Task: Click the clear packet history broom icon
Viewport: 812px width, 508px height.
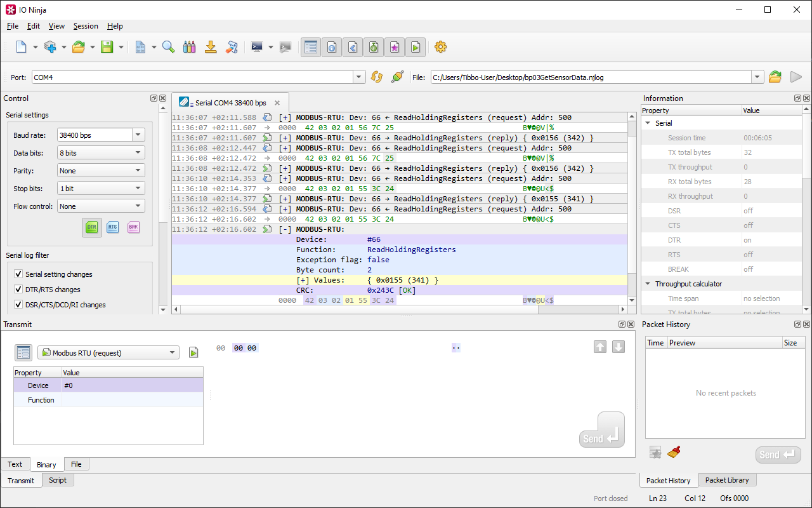Action: click(x=674, y=452)
